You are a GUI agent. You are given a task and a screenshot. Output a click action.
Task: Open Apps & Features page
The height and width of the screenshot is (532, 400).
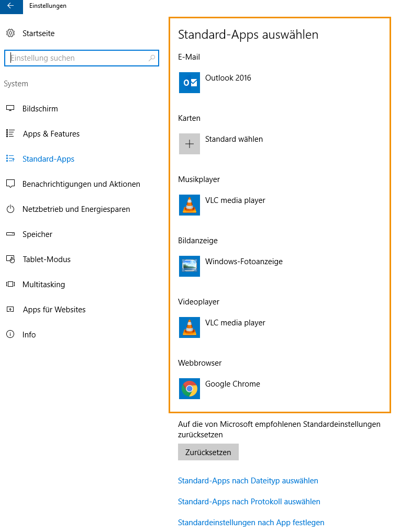pos(51,134)
